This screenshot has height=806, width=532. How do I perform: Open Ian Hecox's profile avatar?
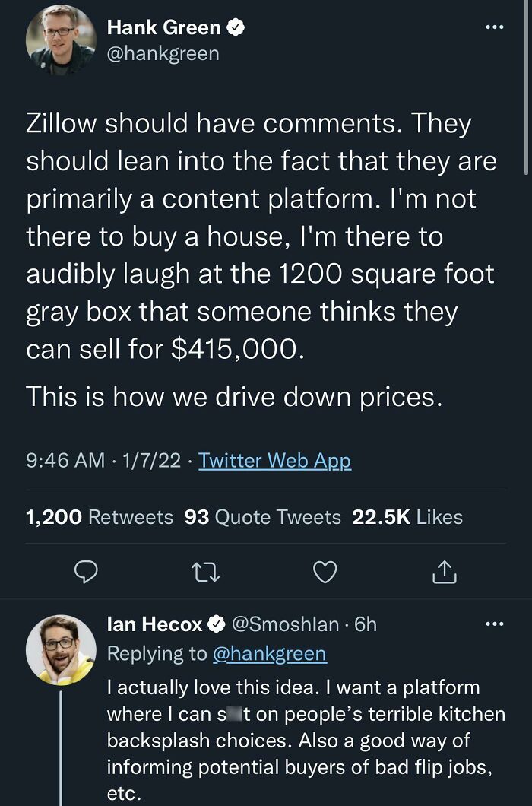61,649
